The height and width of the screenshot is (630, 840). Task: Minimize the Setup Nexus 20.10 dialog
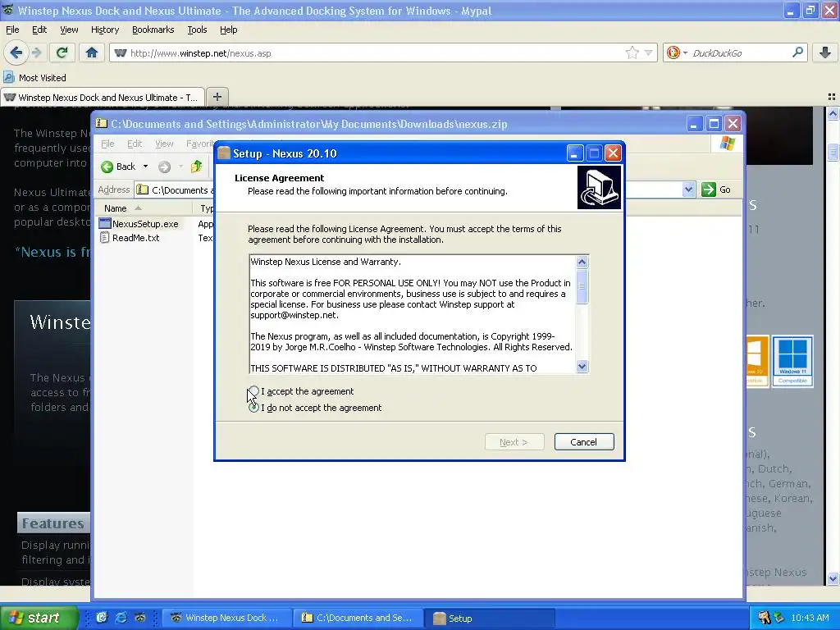(x=575, y=153)
